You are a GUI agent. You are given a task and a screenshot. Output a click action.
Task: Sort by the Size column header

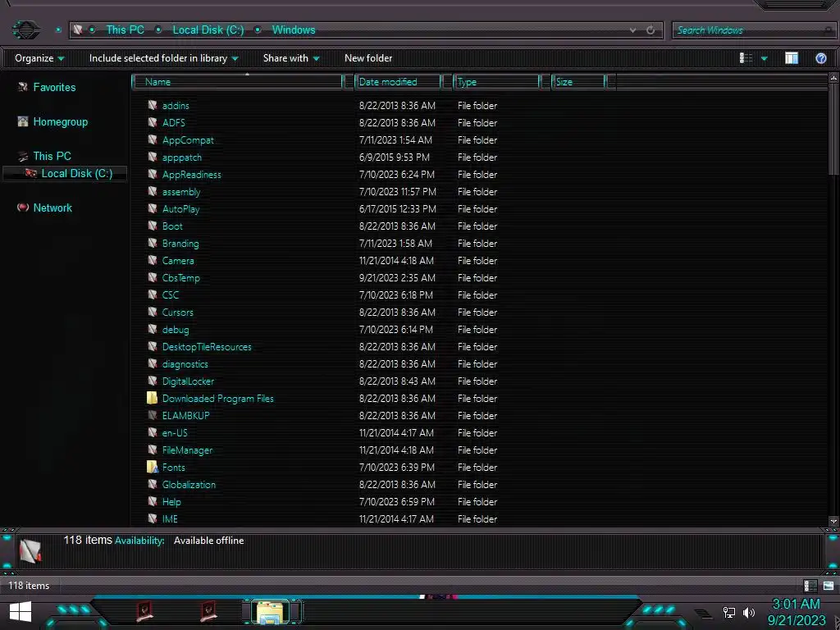pos(578,81)
